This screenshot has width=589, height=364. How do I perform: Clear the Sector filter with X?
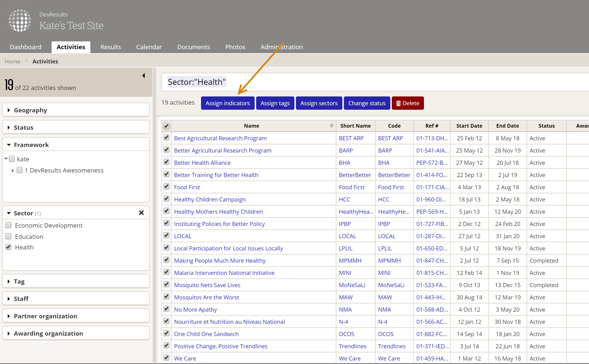(141, 213)
